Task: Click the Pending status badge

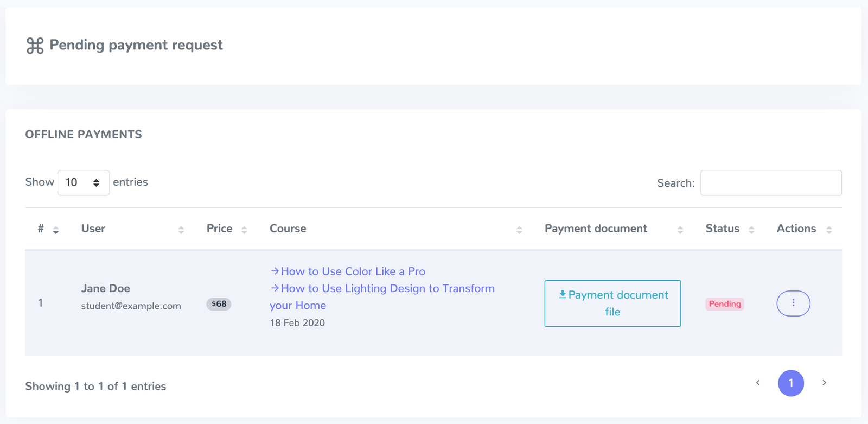Action: 725,304
